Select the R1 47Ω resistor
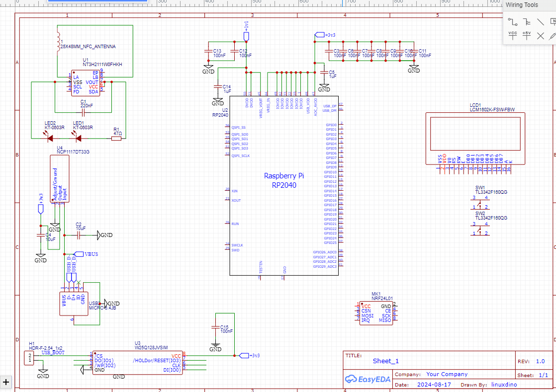Viewport: 556px width, 392px height. (116, 139)
